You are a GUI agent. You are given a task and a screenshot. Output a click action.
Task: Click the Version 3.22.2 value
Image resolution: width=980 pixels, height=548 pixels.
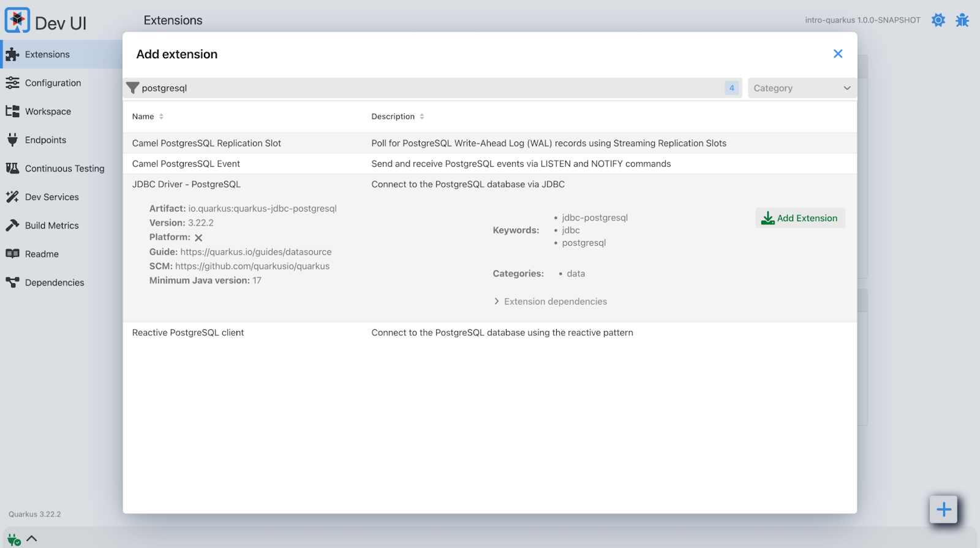point(201,223)
